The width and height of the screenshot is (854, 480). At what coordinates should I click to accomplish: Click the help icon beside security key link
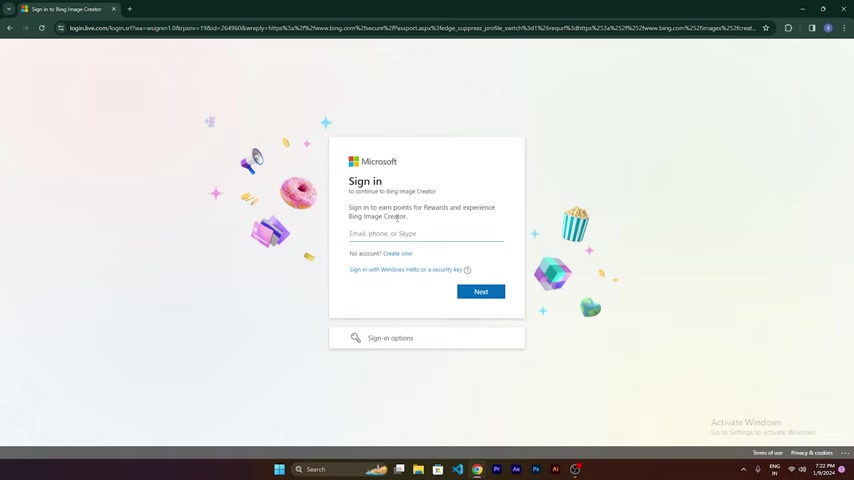(x=467, y=270)
